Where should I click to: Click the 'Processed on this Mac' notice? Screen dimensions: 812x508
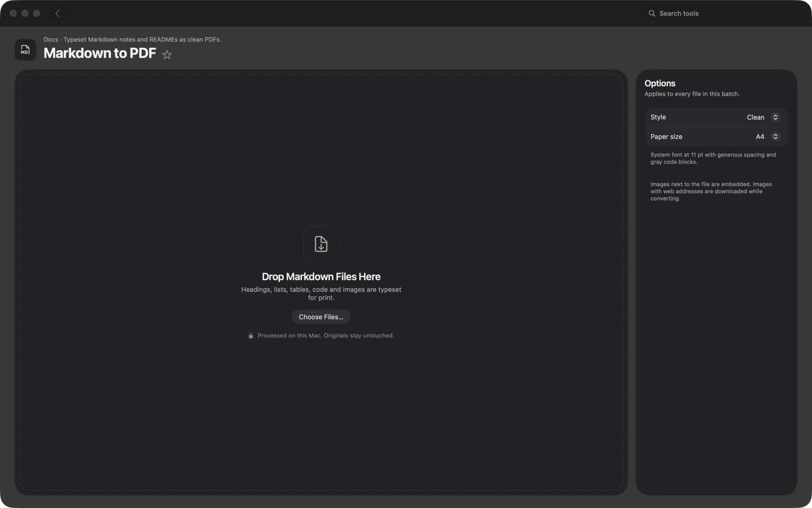[326, 336]
